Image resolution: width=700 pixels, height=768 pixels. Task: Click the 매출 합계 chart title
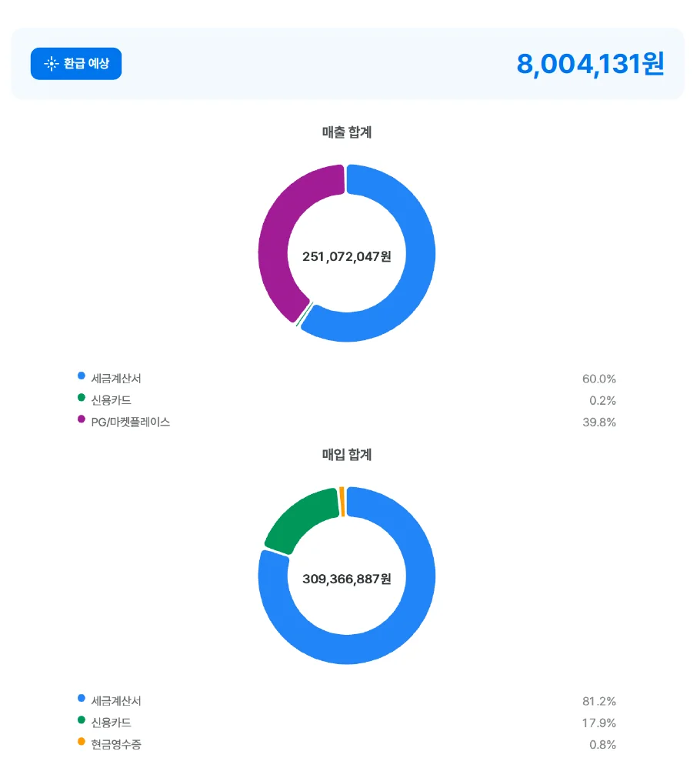coord(347,132)
